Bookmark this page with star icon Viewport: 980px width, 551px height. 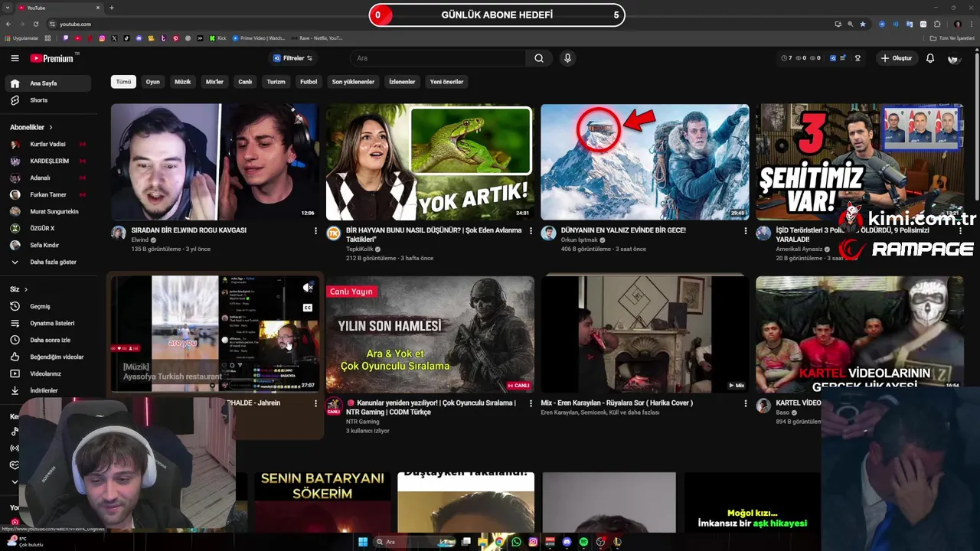(x=863, y=24)
